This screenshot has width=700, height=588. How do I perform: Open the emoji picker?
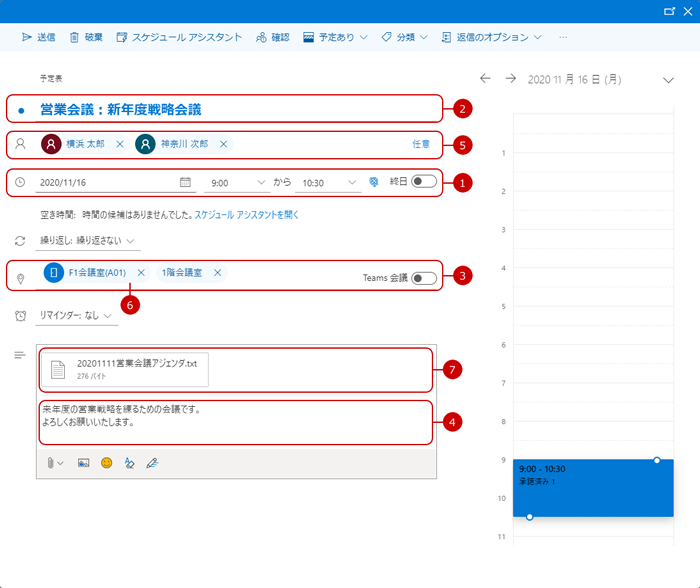(106, 463)
